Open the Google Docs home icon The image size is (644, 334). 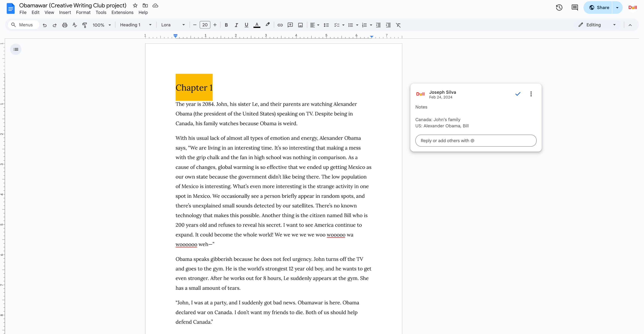tap(10, 8)
